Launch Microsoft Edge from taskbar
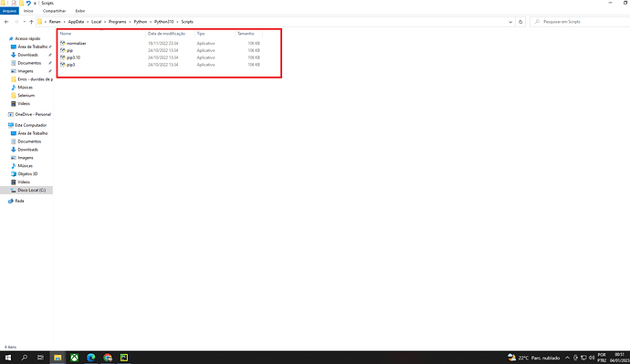Viewport: 630px width, 364px height. (x=90, y=358)
